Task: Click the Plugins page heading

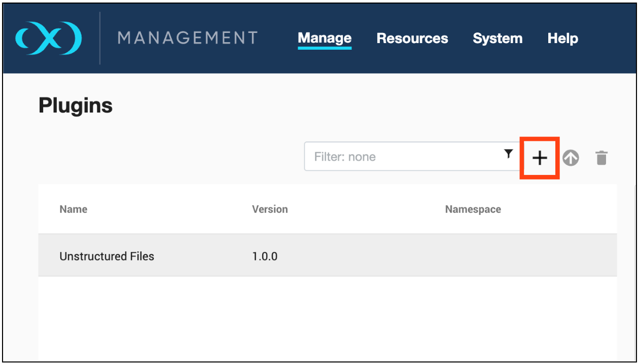Action: [x=76, y=106]
